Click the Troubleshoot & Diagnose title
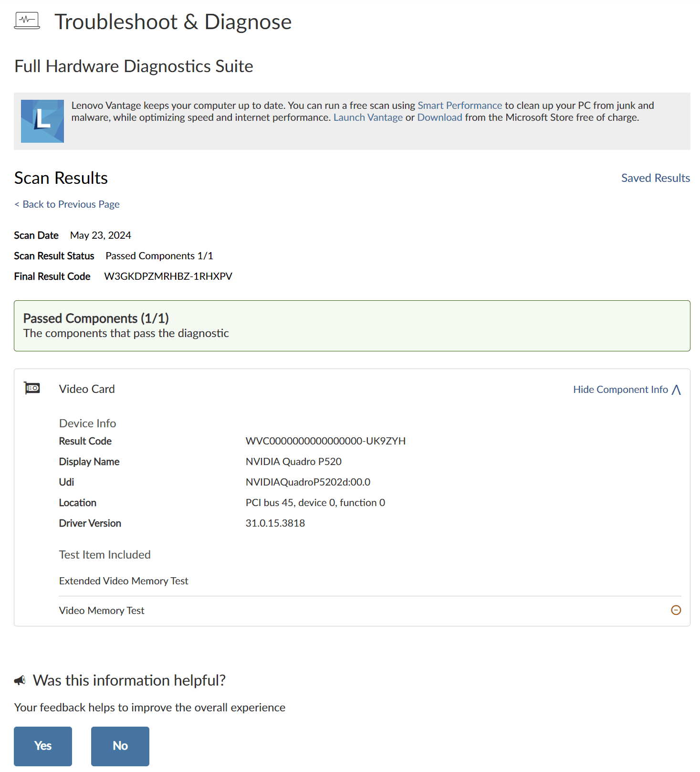700x772 pixels. (x=173, y=22)
